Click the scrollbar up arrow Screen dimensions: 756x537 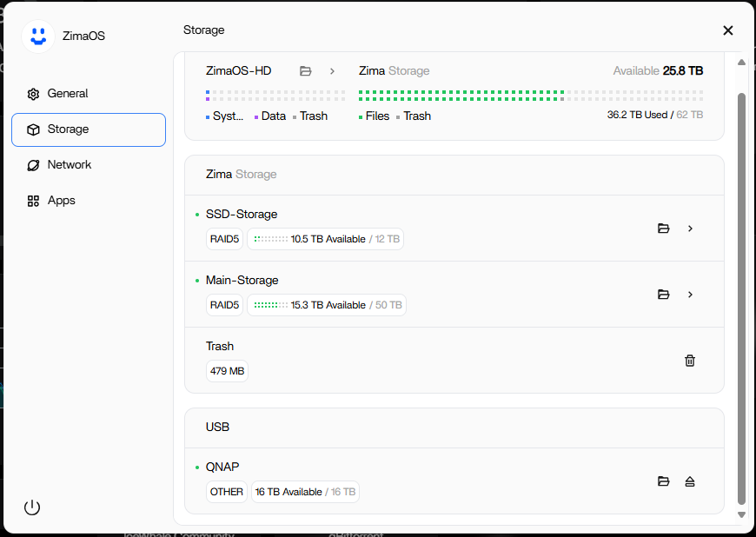point(741,63)
